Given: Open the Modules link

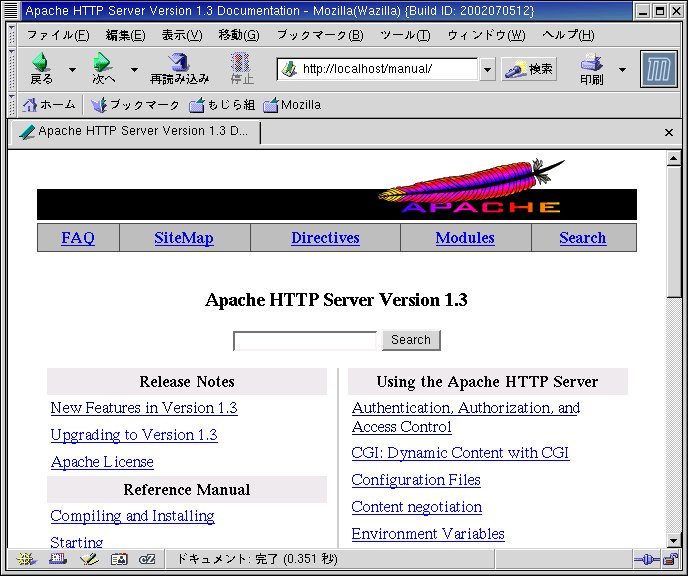Looking at the screenshot, I should click(x=465, y=238).
